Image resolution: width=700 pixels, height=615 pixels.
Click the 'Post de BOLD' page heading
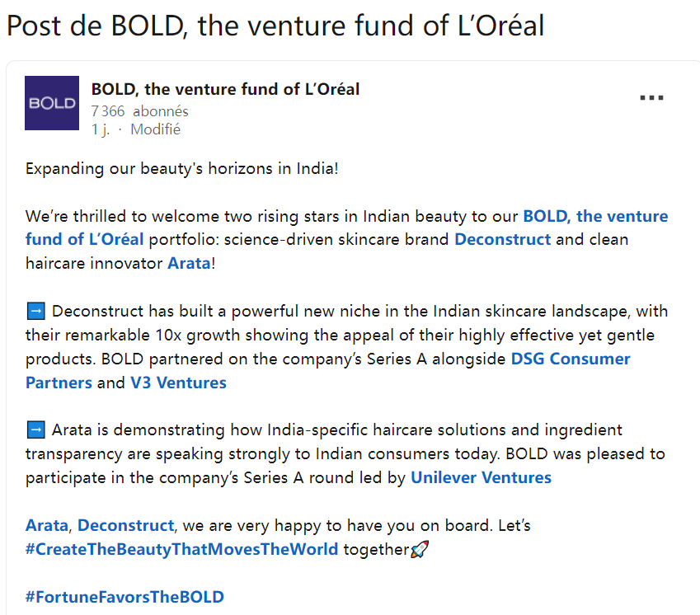[x=275, y=26]
